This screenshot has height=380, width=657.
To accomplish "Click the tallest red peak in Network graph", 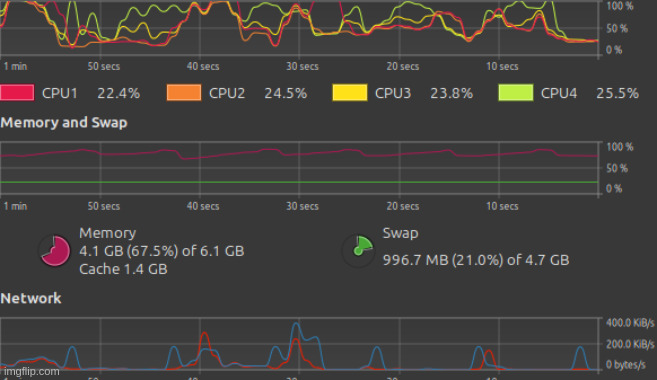I will 204,334.
